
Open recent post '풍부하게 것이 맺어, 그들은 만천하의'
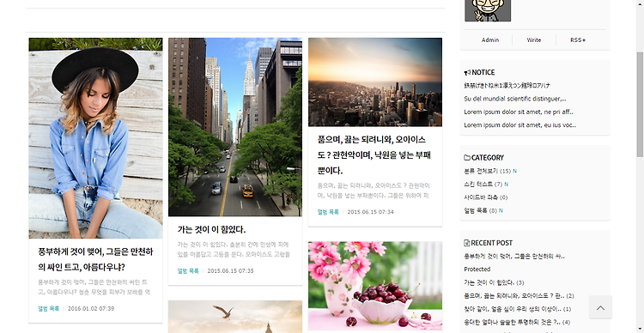pyautogui.click(x=514, y=257)
